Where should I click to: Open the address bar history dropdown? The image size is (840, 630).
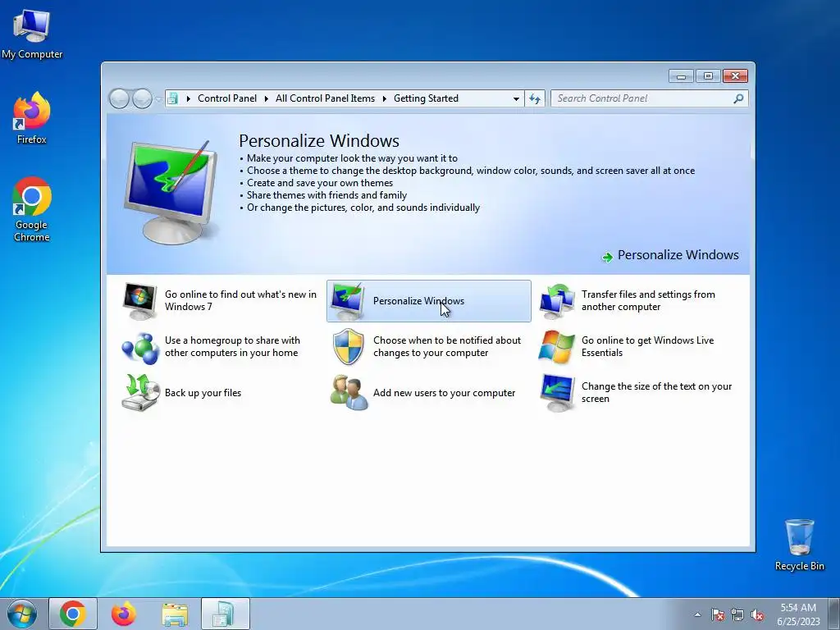(x=516, y=98)
